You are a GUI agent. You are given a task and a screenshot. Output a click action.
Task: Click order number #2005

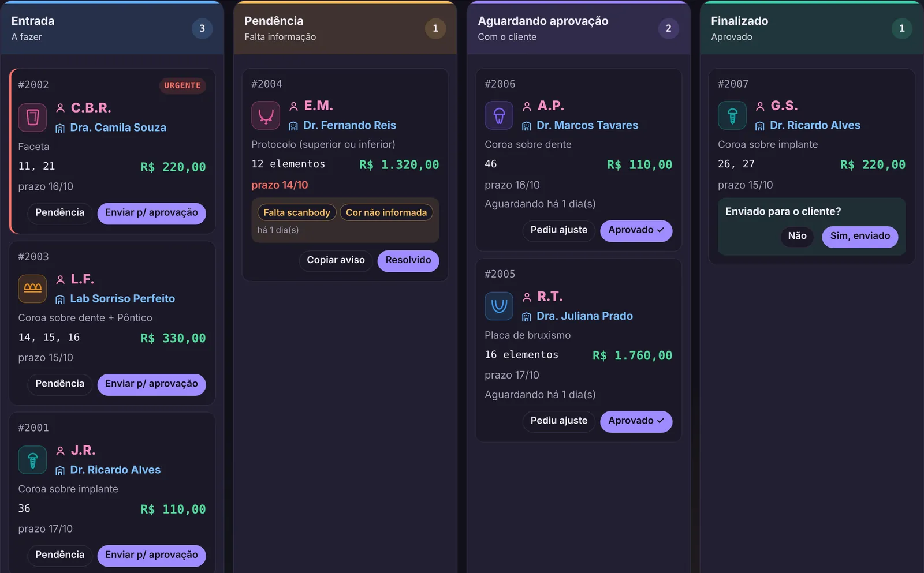point(500,274)
